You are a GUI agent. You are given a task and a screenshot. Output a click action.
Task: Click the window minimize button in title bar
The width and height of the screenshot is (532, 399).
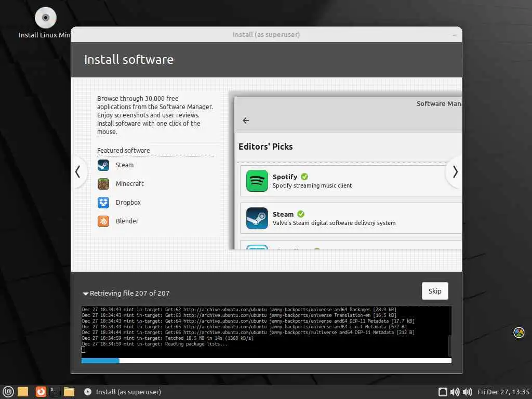[454, 35]
